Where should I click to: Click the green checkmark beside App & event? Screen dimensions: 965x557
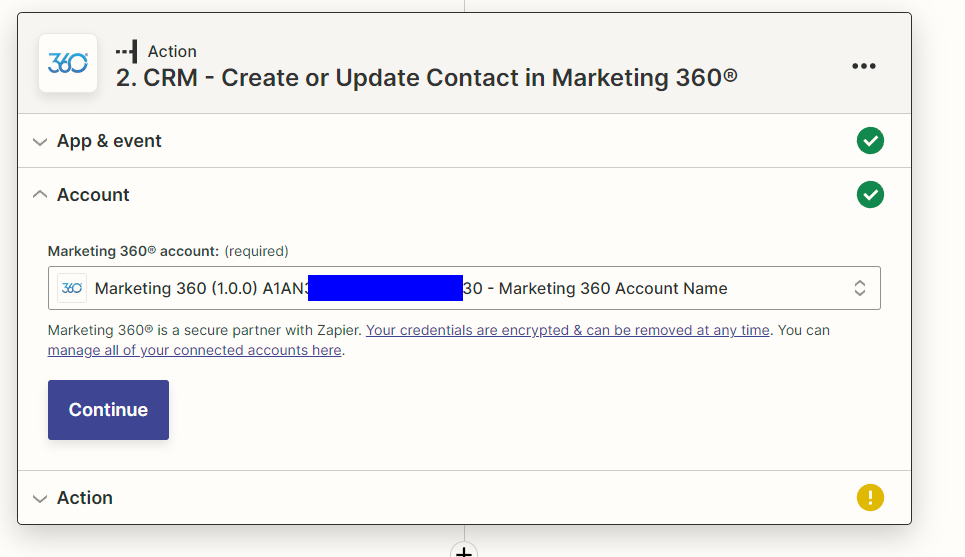[870, 141]
